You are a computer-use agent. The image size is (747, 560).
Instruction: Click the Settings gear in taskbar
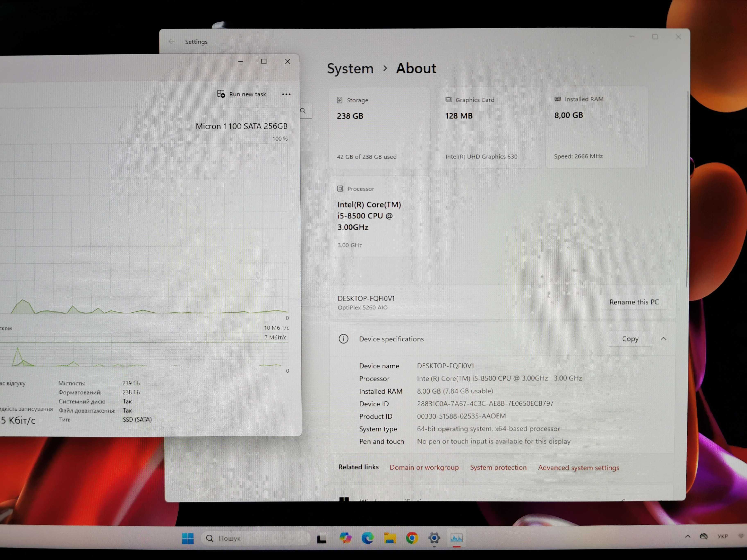tap(434, 538)
